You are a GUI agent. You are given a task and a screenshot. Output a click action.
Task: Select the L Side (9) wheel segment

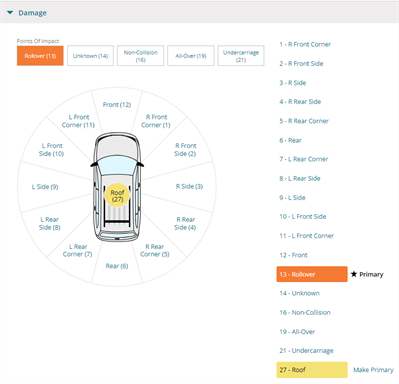pyautogui.click(x=45, y=187)
